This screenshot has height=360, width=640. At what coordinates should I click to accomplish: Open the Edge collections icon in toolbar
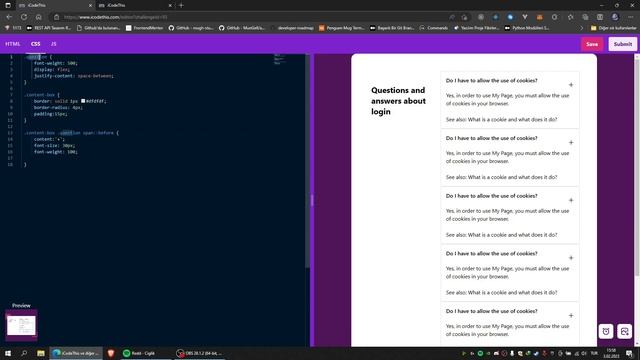pos(585,17)
